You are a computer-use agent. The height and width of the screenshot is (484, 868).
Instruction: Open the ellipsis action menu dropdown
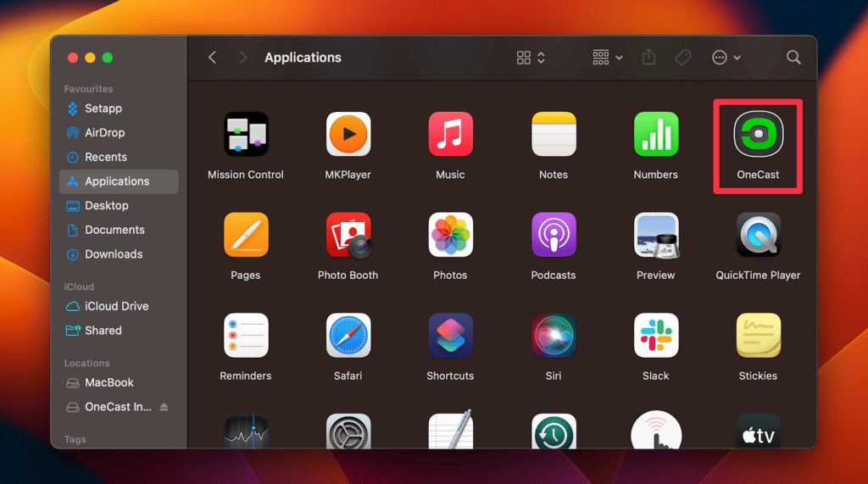click(726, 58)
